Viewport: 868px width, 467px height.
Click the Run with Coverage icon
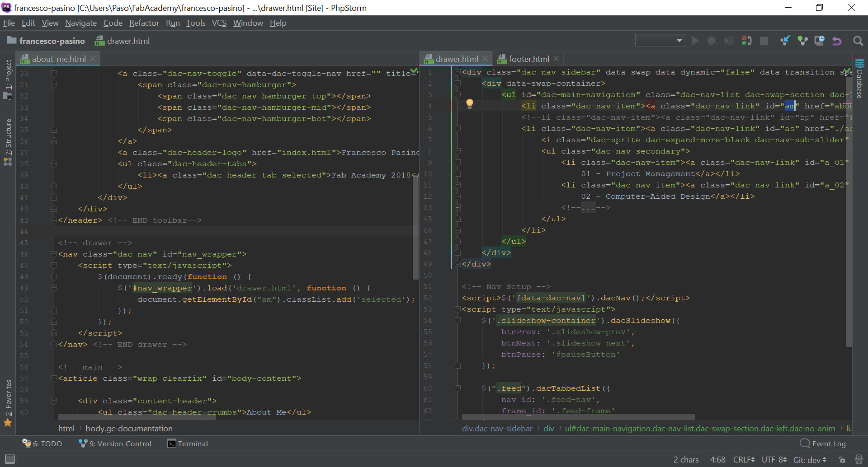click(729, 41)
